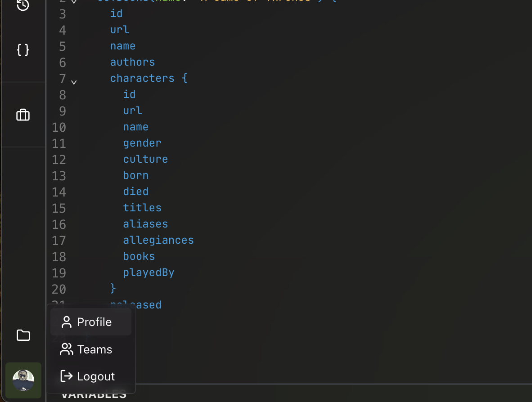Image resolution: width=532 pixels, height=402 pixels.
Task: Open the folder collections icon
Action: point(23,335)
